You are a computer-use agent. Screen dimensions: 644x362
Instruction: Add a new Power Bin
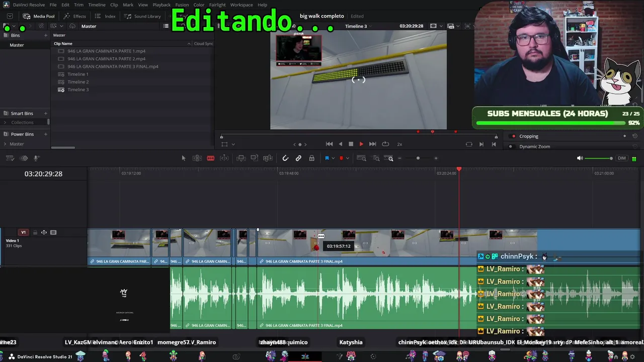click(x=45, y=134)
